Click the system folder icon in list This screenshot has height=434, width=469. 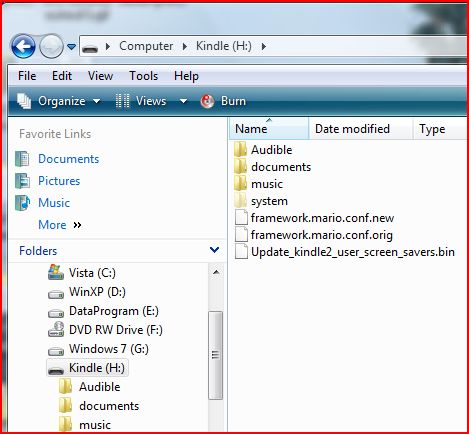[241, 200]
